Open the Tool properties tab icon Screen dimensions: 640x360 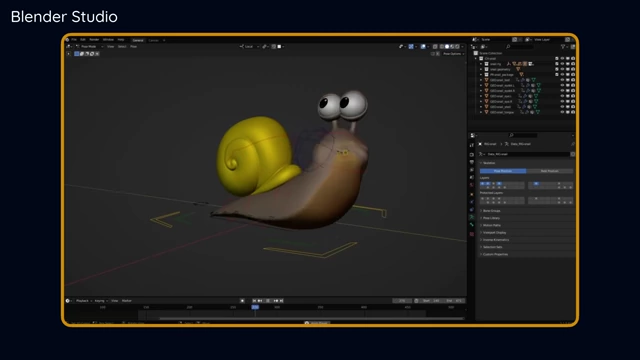[x=472, y=145]
